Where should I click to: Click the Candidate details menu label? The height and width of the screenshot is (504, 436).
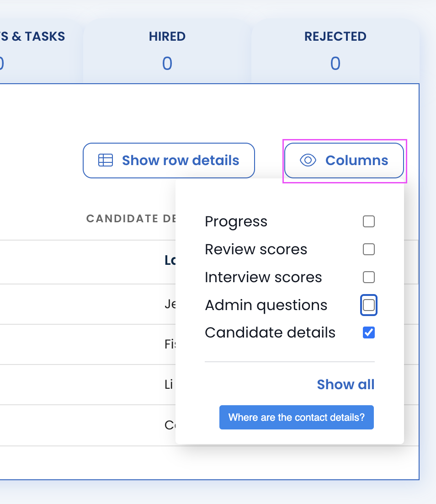(x=270, y=333)
